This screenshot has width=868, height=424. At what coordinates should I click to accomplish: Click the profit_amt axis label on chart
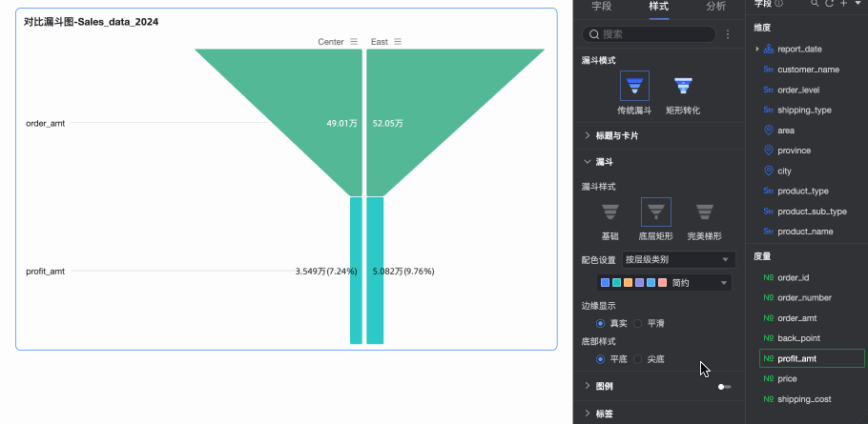(46, 272)
